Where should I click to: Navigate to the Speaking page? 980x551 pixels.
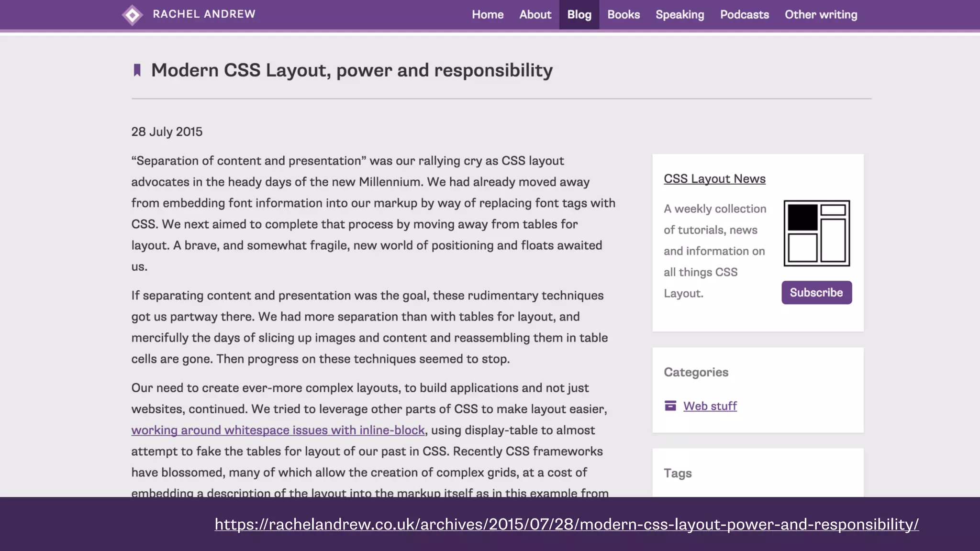click(679, 15)
